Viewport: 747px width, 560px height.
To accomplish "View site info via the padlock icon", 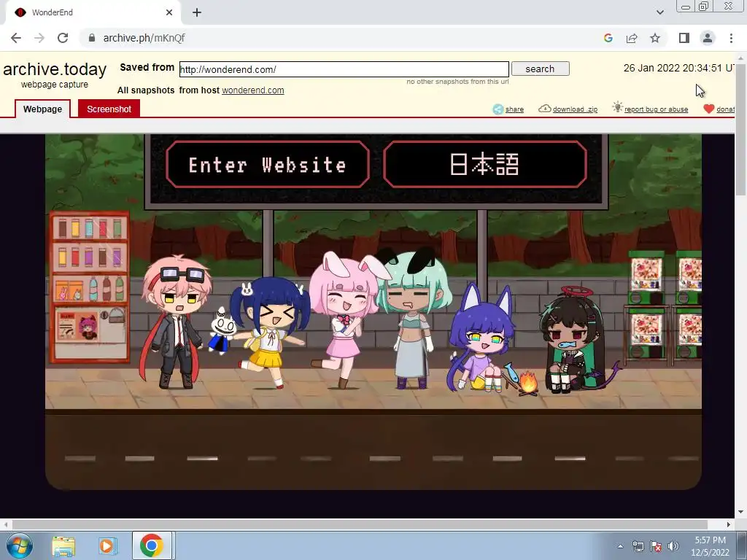I will click(92, 38).
